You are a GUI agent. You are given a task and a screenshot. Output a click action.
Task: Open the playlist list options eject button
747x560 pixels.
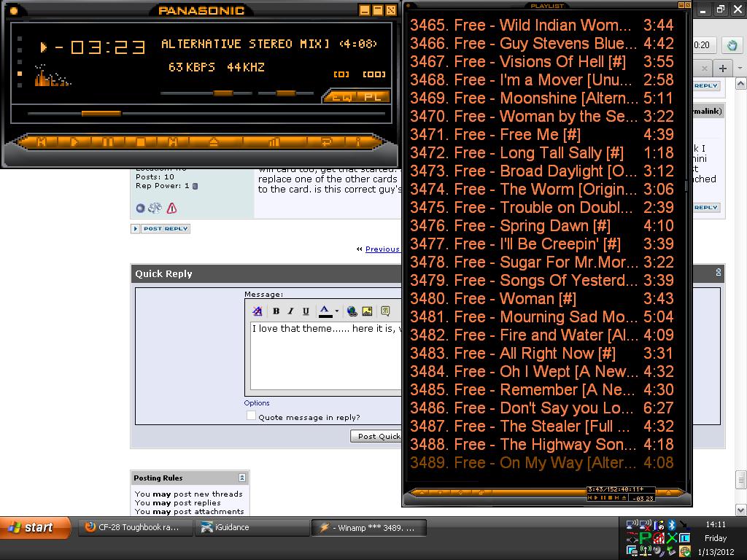tap(669, 492)
